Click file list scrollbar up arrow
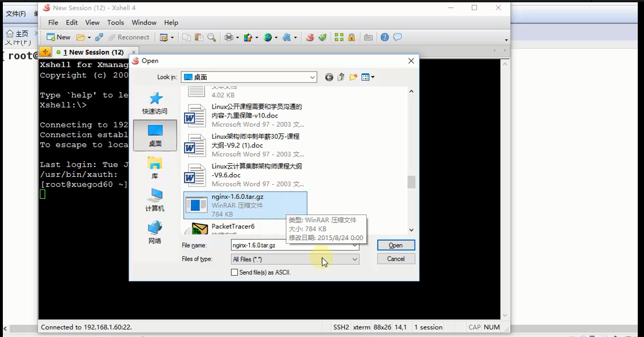Screen dimensions: 644x337 click(411, 91)
